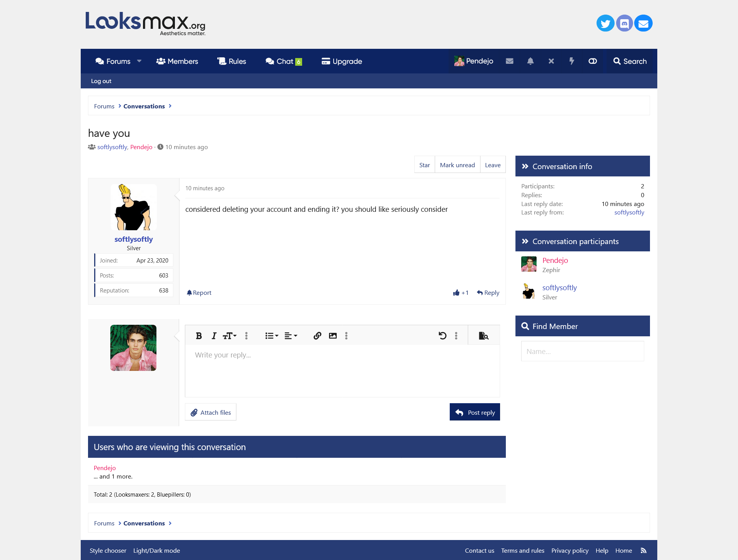
Task: Like the message with thumbs up +1
Action: point(460,293)
